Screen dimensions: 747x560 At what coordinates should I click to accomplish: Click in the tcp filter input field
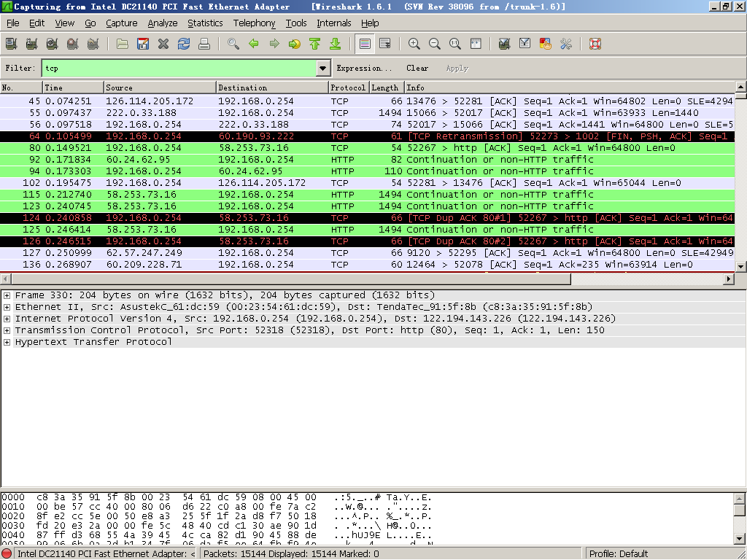point(179,68)
